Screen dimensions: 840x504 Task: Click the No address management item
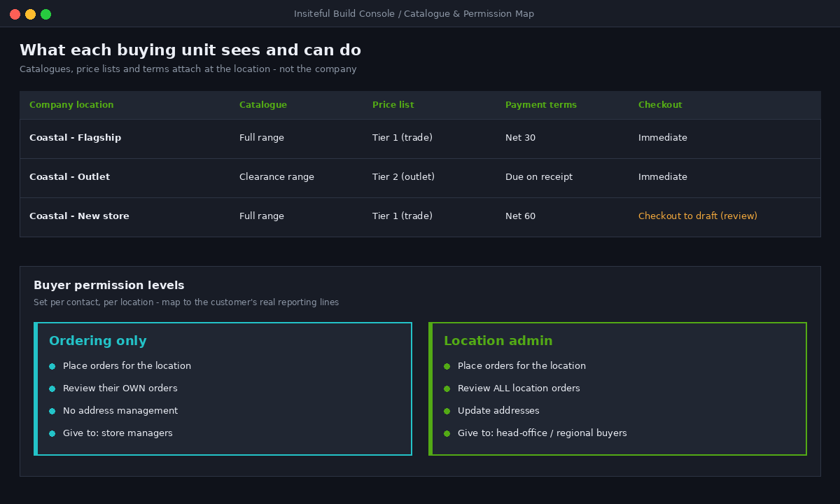[x=120, y=411]
